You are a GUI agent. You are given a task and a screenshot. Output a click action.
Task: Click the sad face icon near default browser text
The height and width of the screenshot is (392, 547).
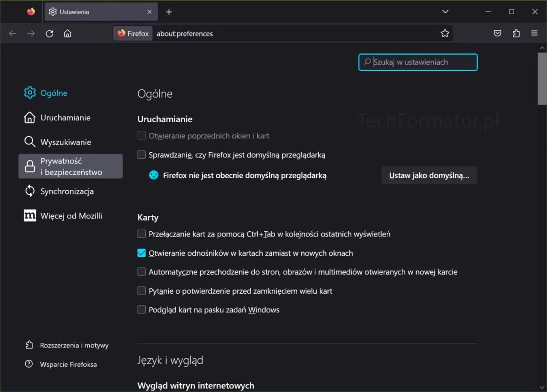tap(154, 175)
